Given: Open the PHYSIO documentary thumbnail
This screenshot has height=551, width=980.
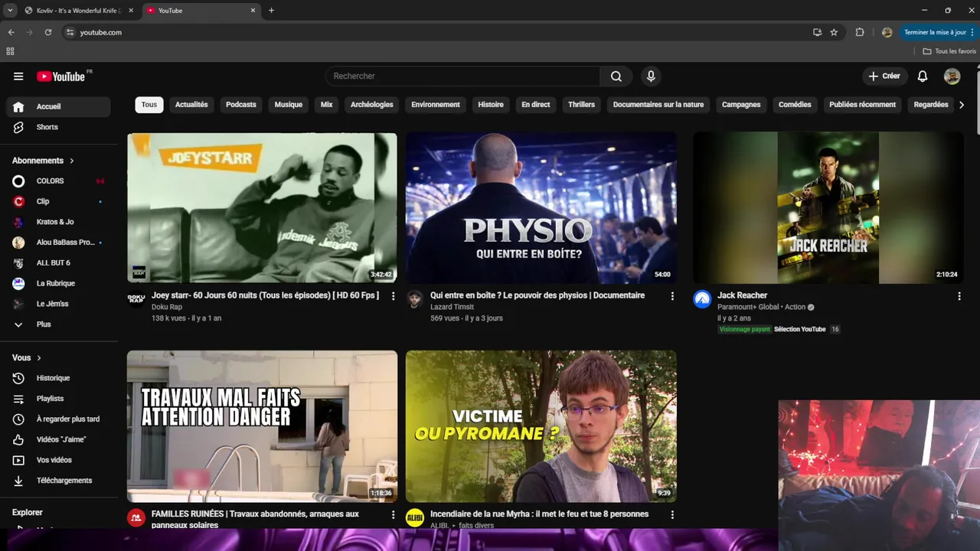Looking at the screenshot, I should pos(541,207).
